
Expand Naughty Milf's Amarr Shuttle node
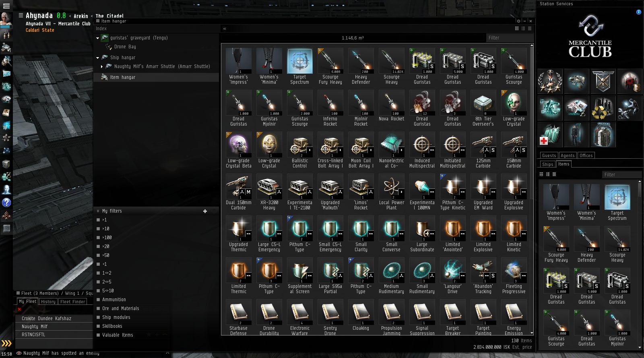pyautogui.click(x=102, y=66)
